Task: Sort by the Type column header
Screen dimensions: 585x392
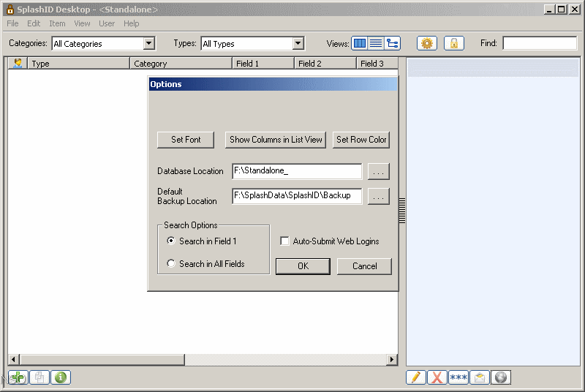Action: pyautogui.click(x=79, y=64)
